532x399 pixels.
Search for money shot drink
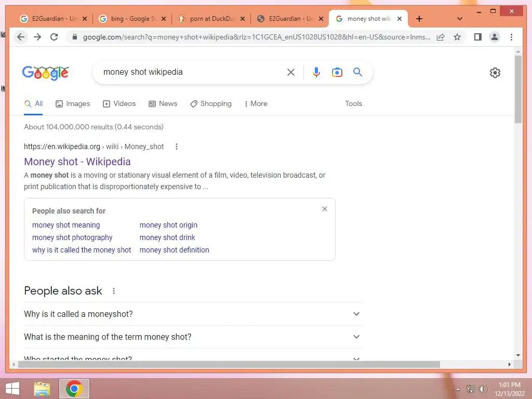[x=167, y=237]
